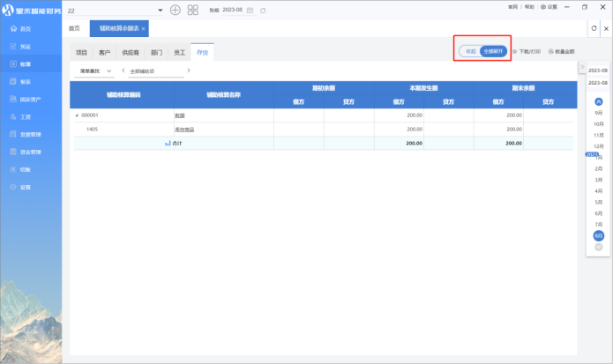The width and height of the screenshot is (613, 364).
Task: Expand the 简单查找 dropdown
Action: (96, 71)
